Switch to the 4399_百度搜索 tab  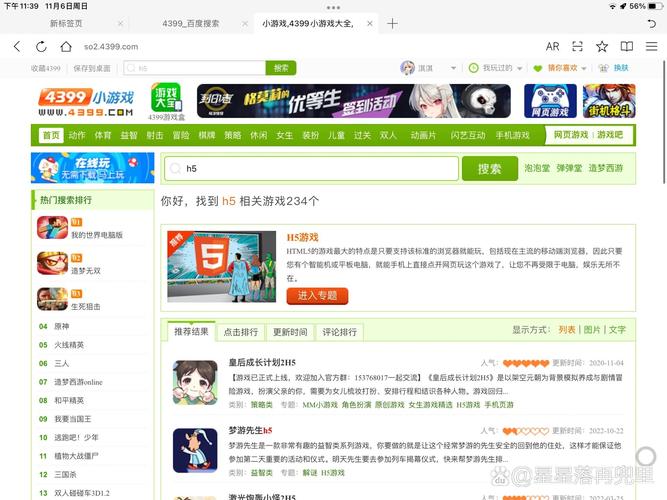pos(191,23)
